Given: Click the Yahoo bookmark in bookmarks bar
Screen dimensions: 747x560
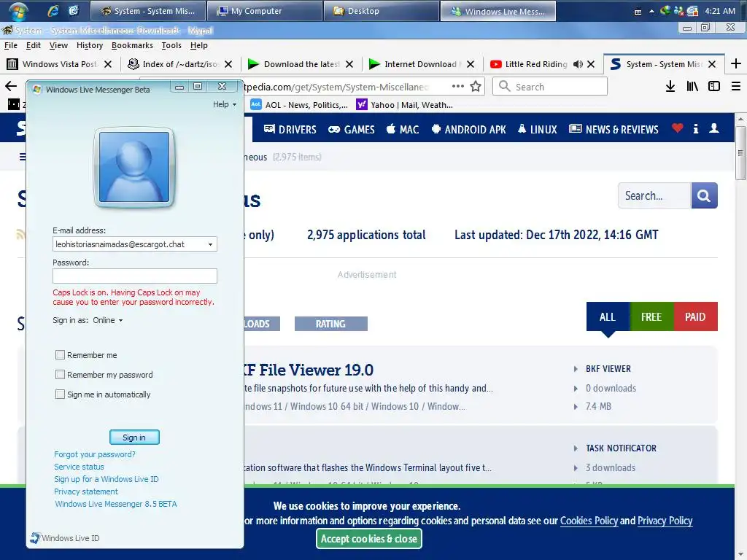Looking at the screenshot, I should (x=405, y=105).
